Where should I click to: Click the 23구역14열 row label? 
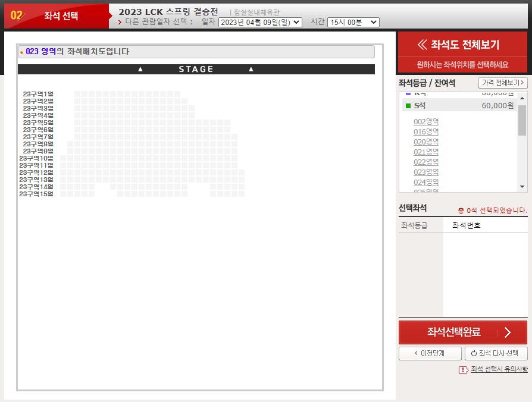[36, 187]
